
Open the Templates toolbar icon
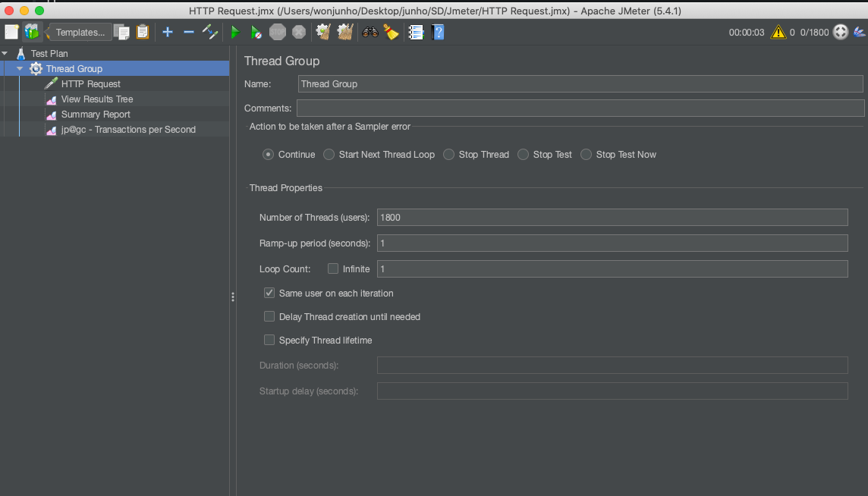(x=32, y=32)
